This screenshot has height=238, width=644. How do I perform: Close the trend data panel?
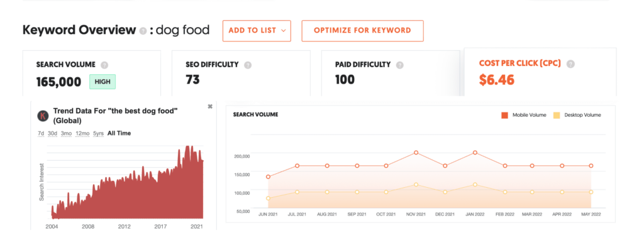(210, 107)
